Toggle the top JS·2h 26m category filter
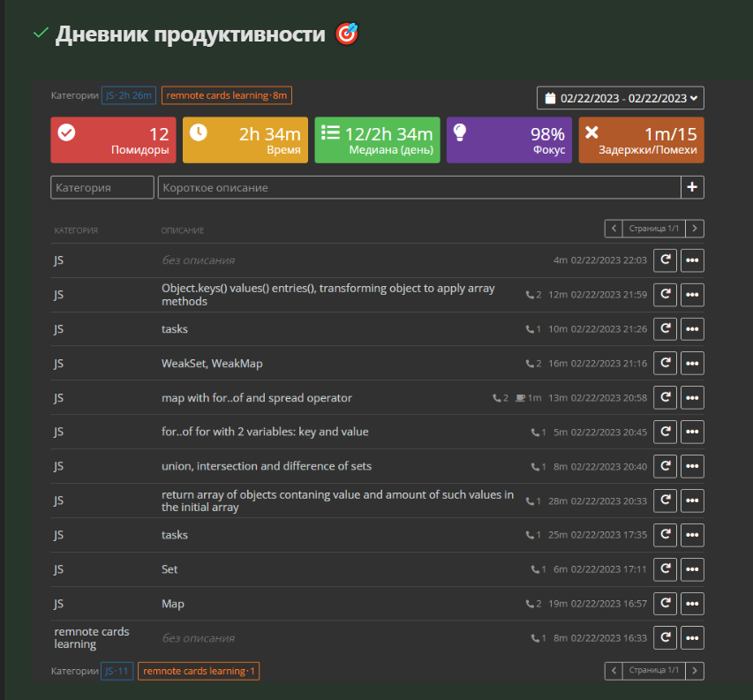Viewport: 753px width, 700px height. click(x=129, y=95)
